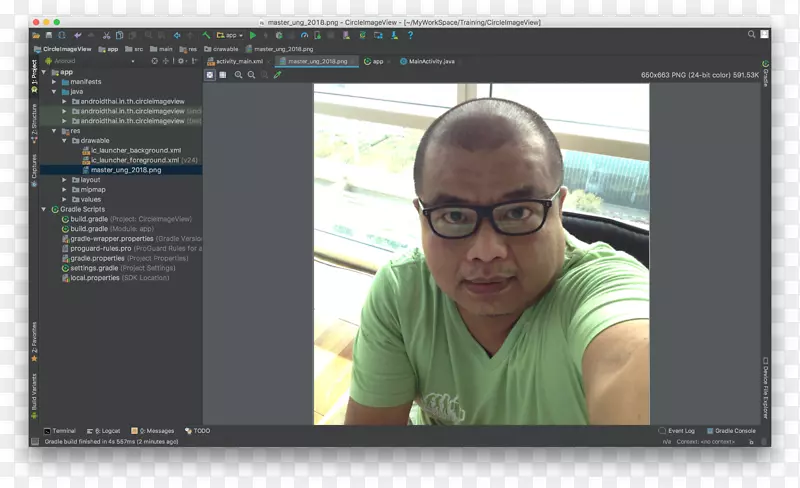Viewport: 800px width, 488px height.
Task: Collapse the res folder
Action: [54, 131]
